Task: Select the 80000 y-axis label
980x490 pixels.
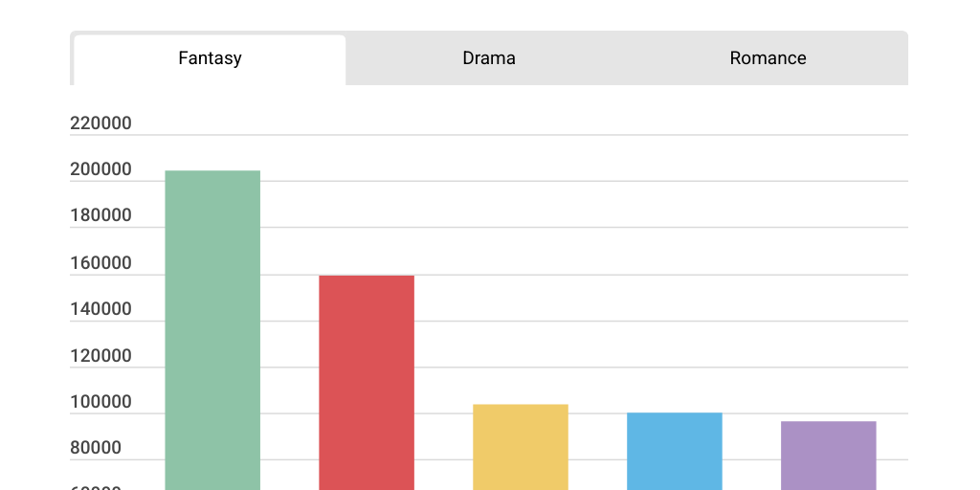Action: tap(96, 448)
